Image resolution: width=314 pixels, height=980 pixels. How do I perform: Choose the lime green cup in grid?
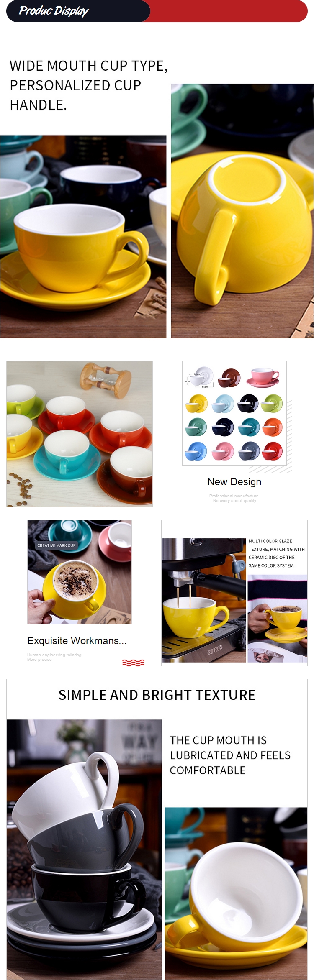pos(272,403)
